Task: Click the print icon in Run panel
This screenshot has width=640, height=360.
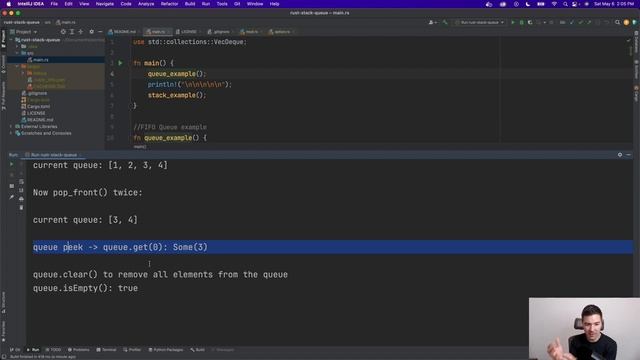Action: [21, 199]
